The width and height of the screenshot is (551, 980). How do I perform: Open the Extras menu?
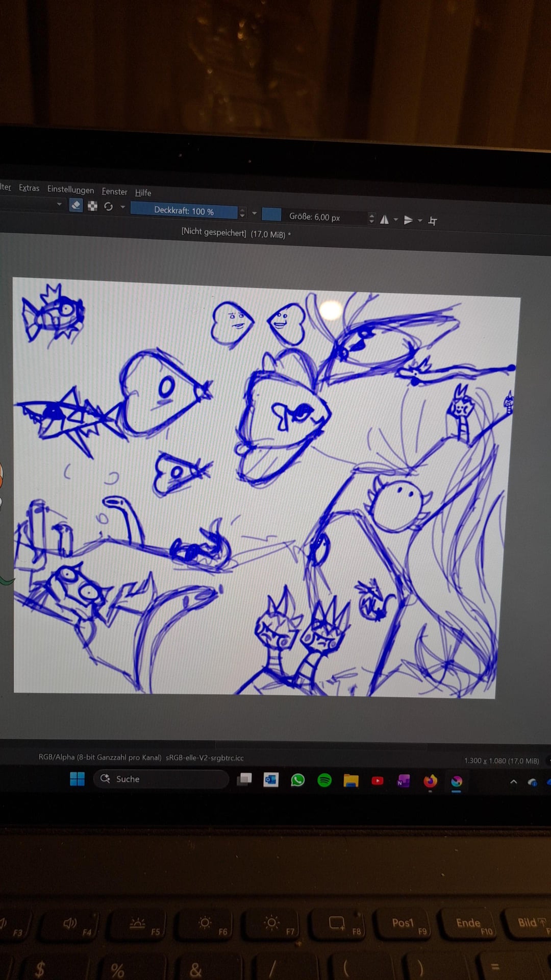(29, 188)
